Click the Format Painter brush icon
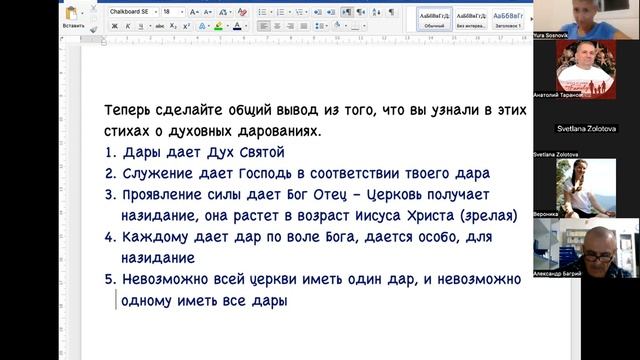Screen dimensions: 640x360 click(x=94, y=29)
